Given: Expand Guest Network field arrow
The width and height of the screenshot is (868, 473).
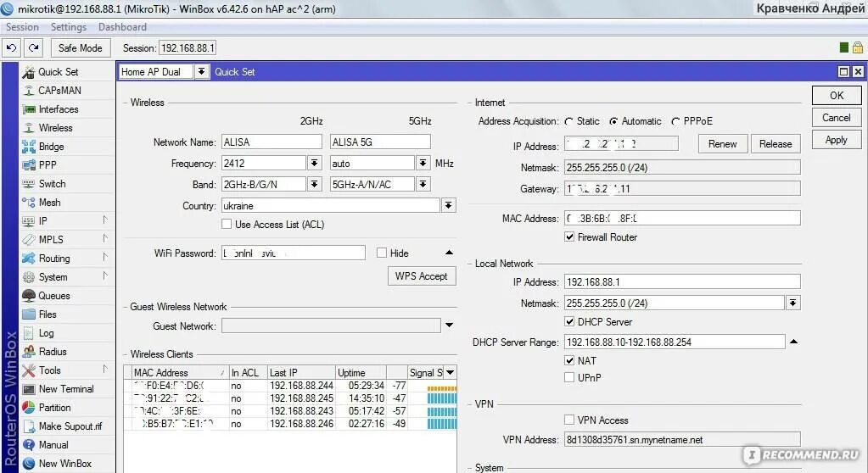Looking at the screenshot, I should click(x=450, y=326).
